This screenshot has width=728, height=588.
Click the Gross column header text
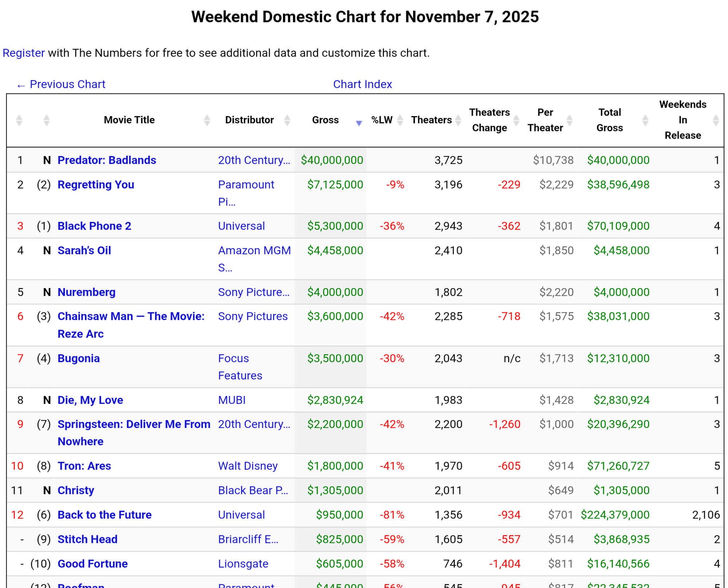pyautogui.click(x=325, y=120)
